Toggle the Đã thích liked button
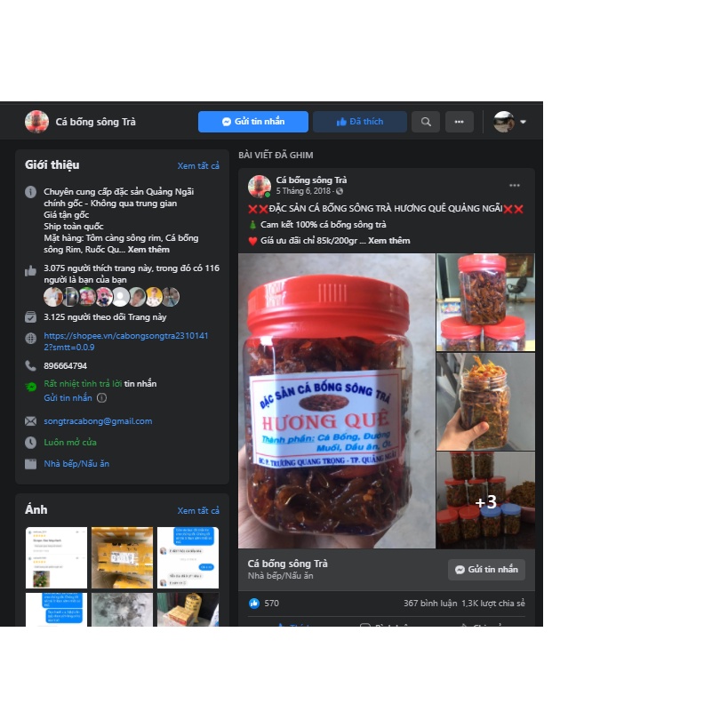This screenshot has width=728, height=728. coord(360,122)
